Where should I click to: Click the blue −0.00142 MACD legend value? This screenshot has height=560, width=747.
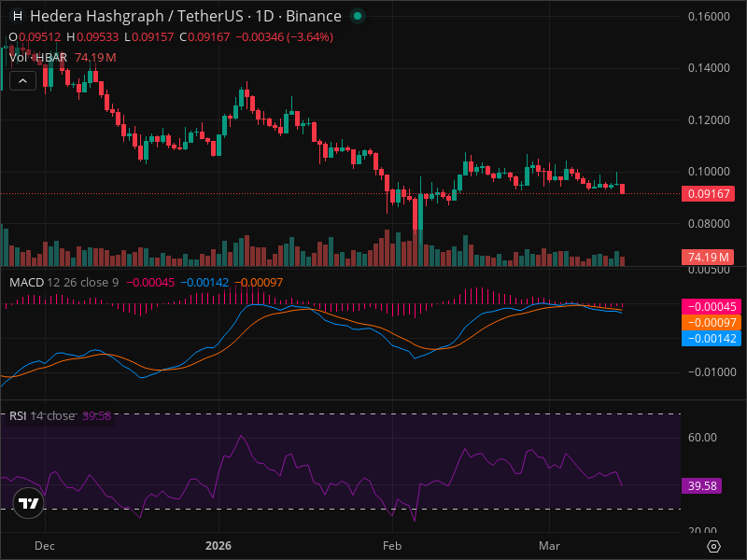click(204, 283)
